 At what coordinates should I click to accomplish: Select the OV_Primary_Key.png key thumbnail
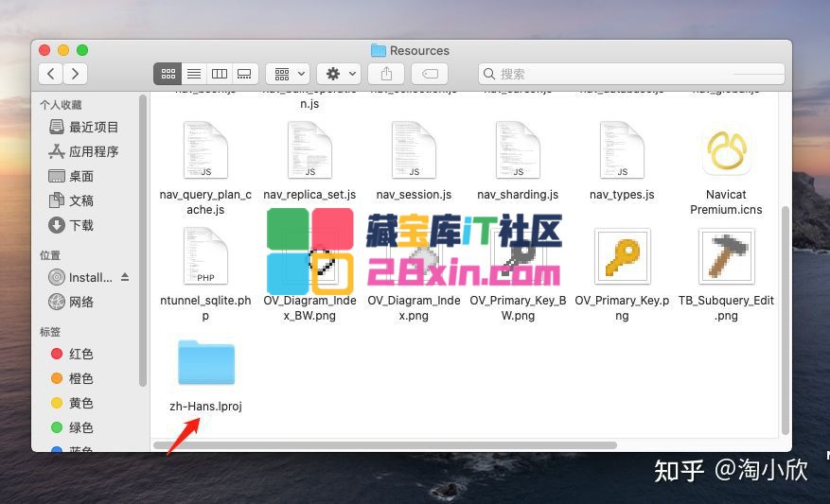[x=622, y=256]
